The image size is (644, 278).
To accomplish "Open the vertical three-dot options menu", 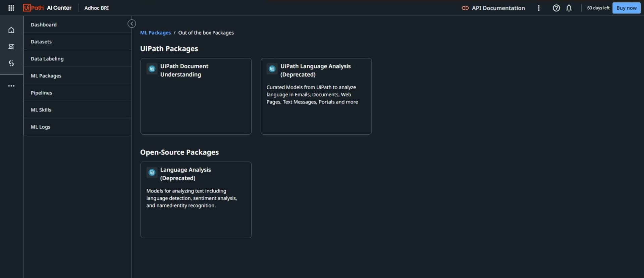I will 539,8.
